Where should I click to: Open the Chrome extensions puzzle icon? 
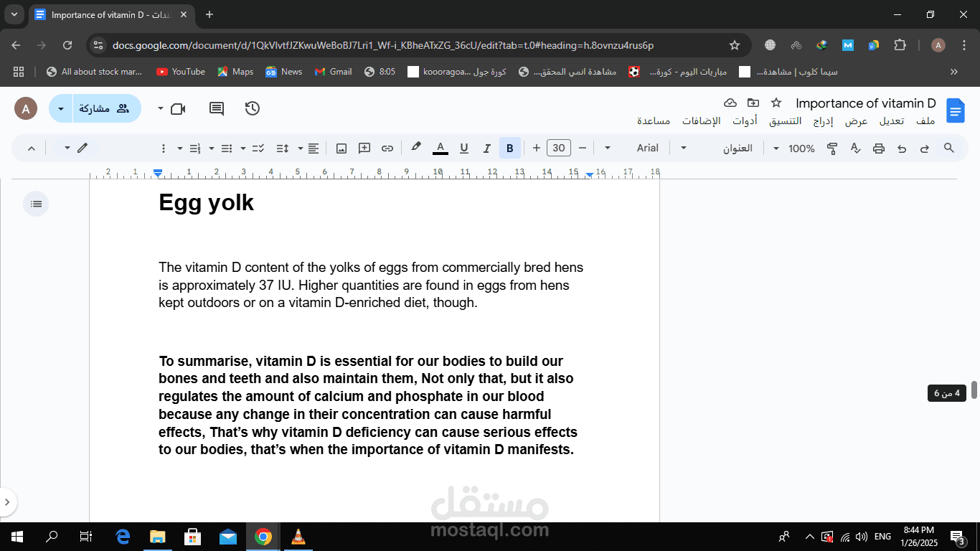(x=900, y=45)
